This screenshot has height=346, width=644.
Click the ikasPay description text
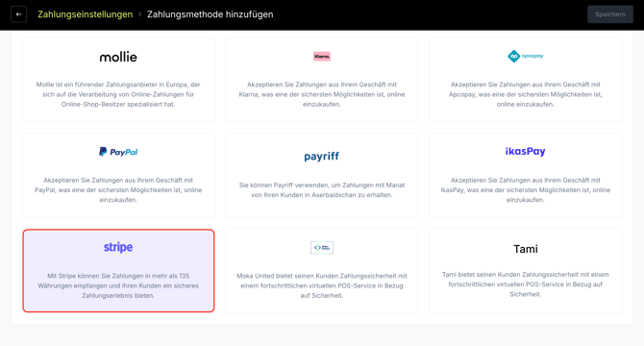tap(526, 190)
